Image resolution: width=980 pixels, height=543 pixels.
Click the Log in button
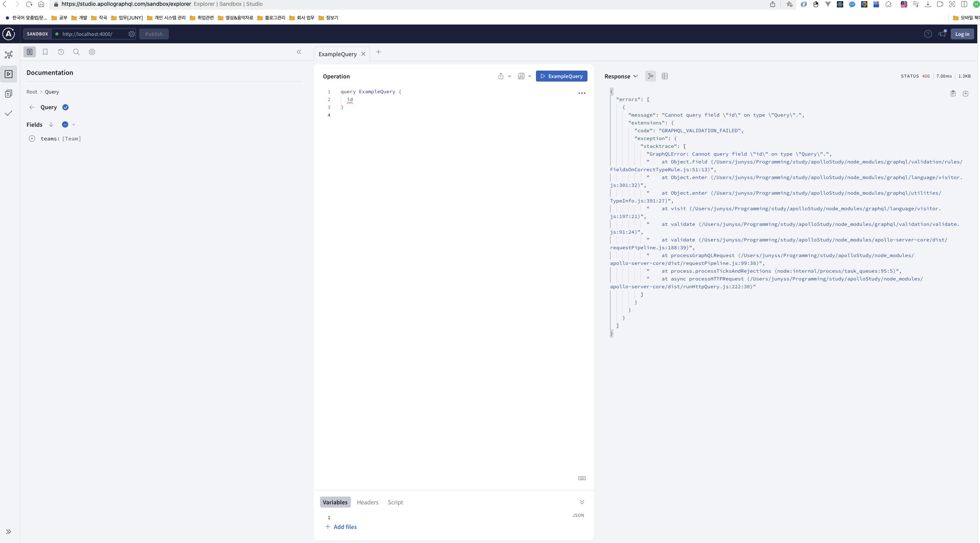[962, 34]
